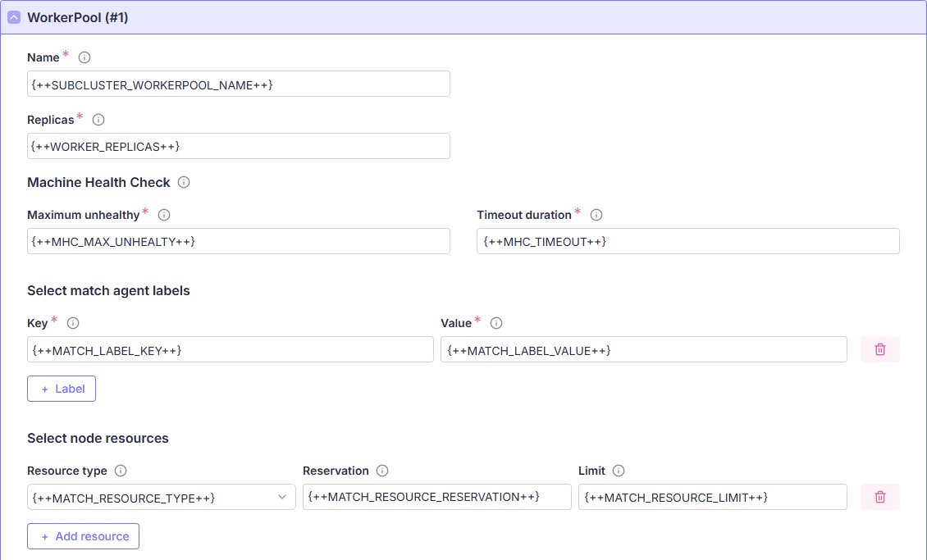Collapse the WorkerPool (#1) section
The width and height of the screenshot is (927, 560).
14,17
